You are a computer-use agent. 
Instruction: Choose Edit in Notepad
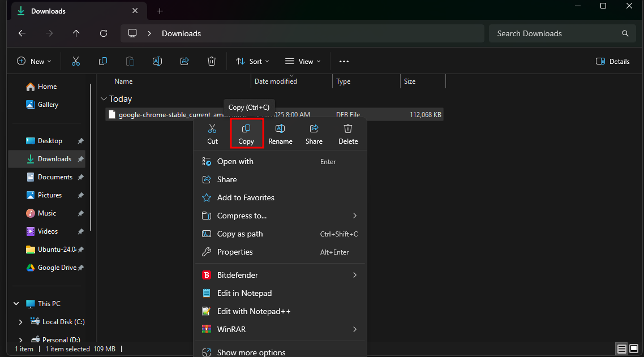[x=280, y=293]
